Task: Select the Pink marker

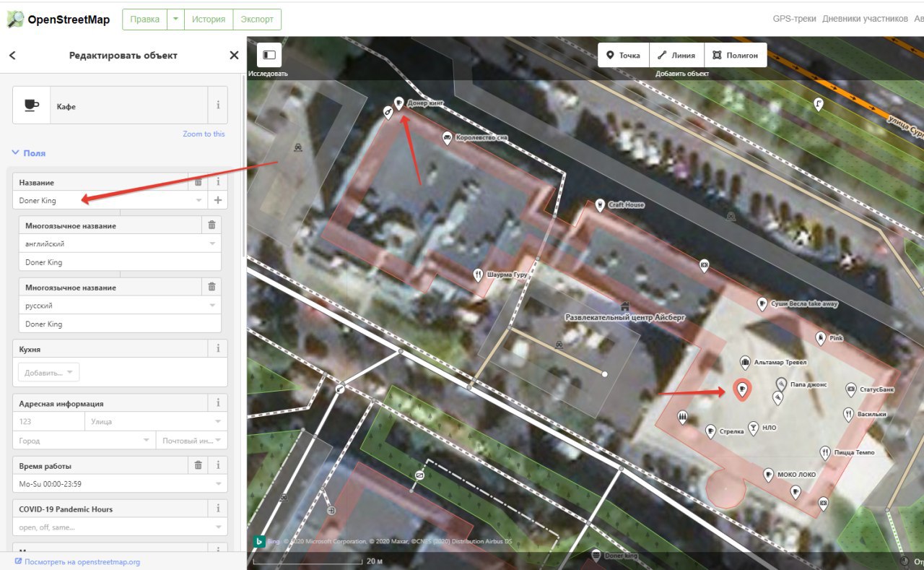Action: (820, 337)
